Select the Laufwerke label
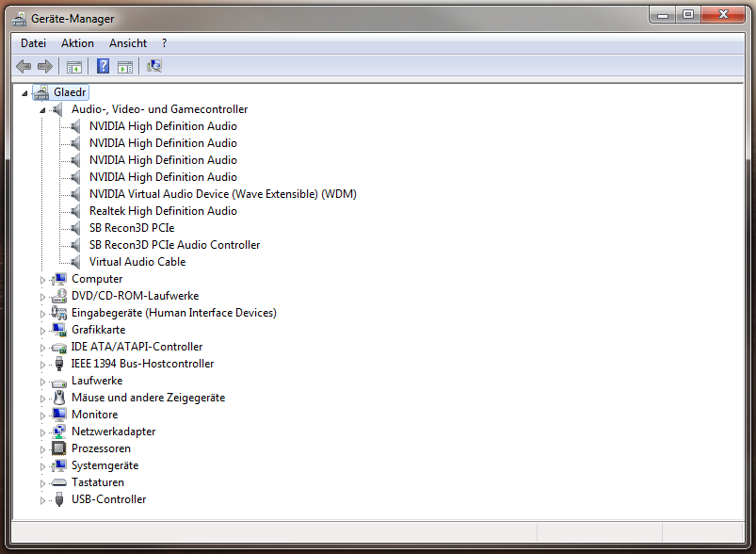This screenshot has height=554, width=756. (x=97, y=381)
